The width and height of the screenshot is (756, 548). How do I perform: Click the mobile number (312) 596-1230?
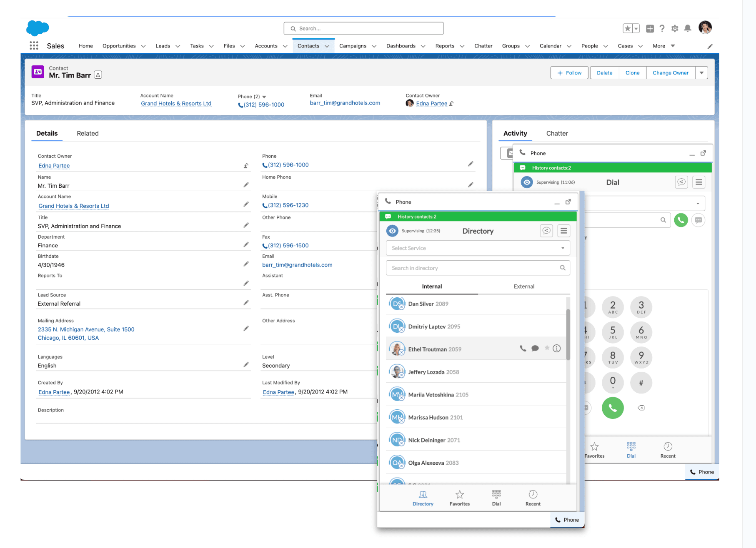[x=288, y=205]
